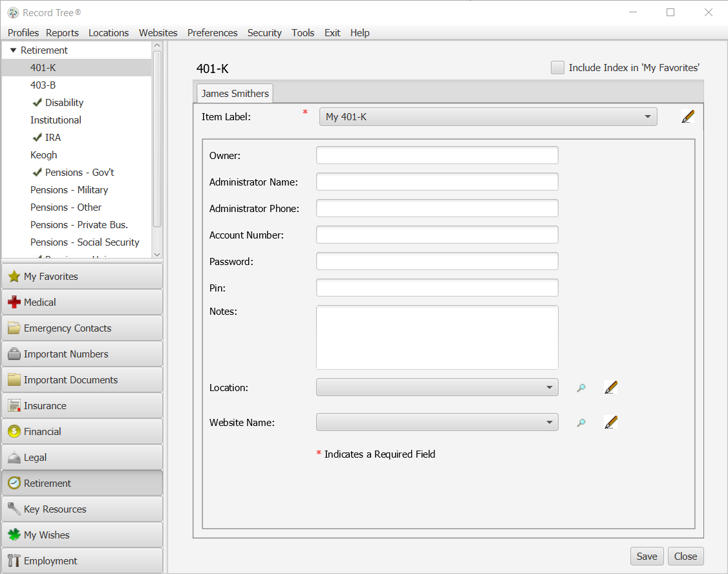Click the pencil icon beside Item Label

[x=687, y=116]
